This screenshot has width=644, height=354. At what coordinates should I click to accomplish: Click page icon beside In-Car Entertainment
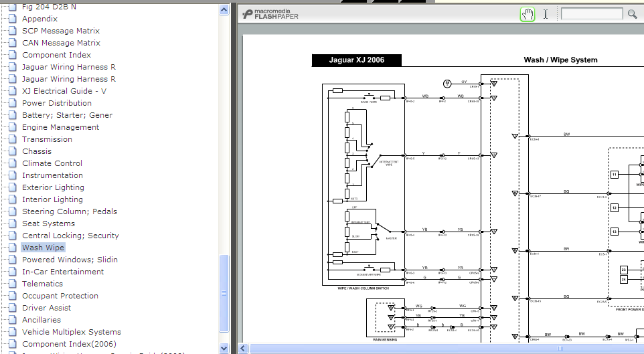13,271
